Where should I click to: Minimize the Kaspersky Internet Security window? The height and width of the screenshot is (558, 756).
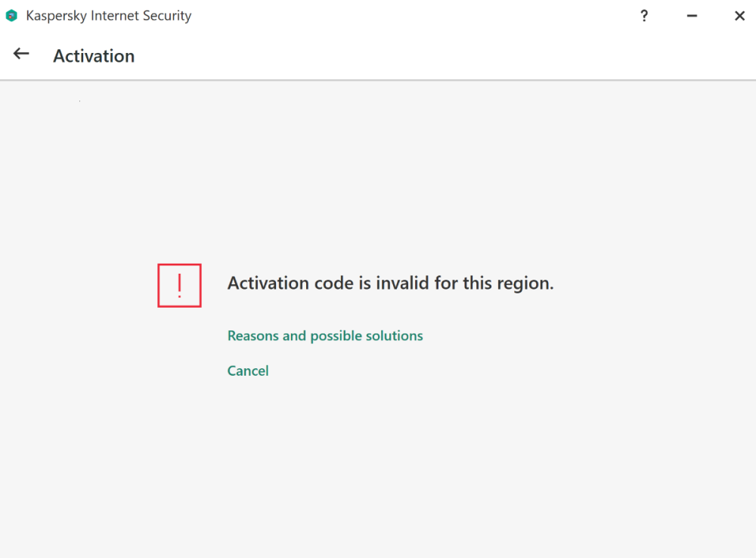tap(692, 16)
